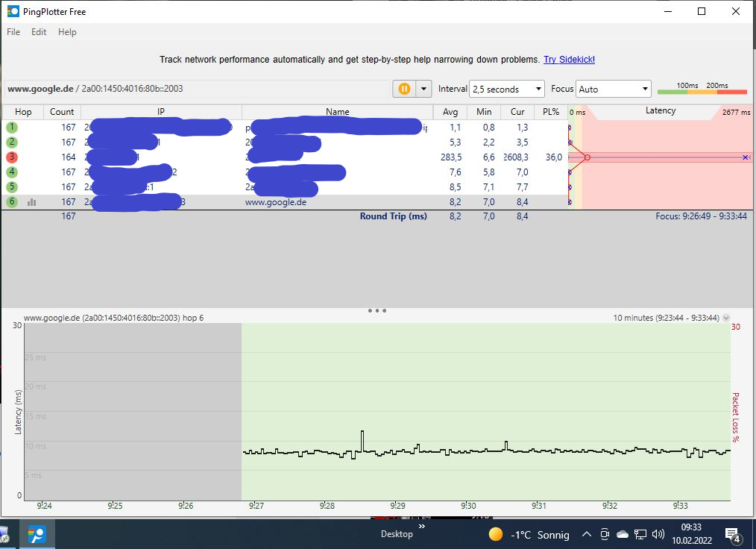The image size is (756, 549).
Task: Click the www.google.de name in hop 6 row
Action: coord(276,202)
